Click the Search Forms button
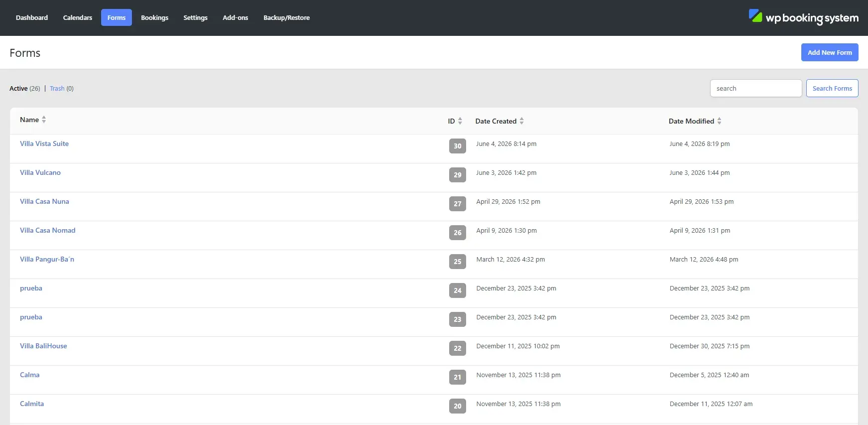This screenshot has width=868, height=425. point(832,88)
